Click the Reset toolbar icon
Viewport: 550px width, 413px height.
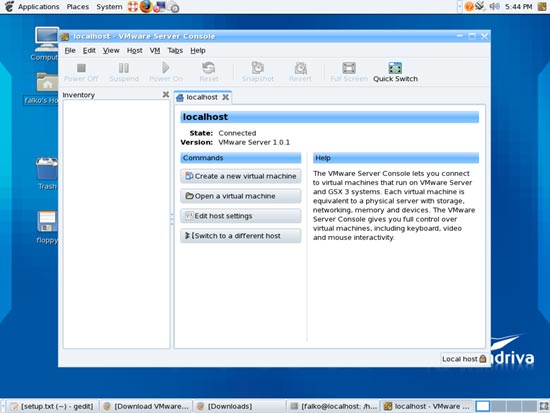(209, 68)
